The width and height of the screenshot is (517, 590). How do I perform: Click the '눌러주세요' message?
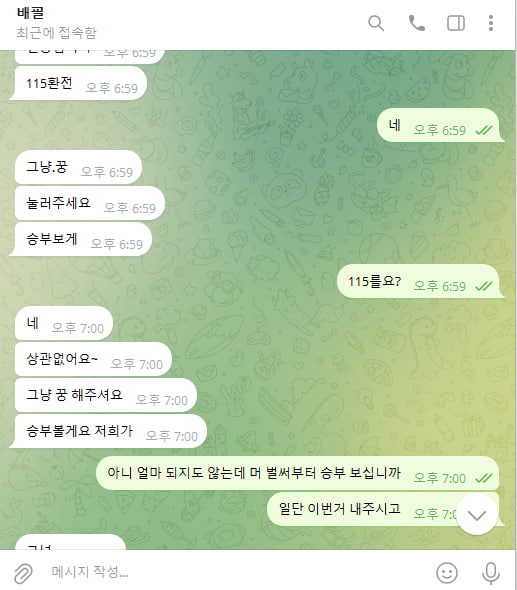point(90,203)
